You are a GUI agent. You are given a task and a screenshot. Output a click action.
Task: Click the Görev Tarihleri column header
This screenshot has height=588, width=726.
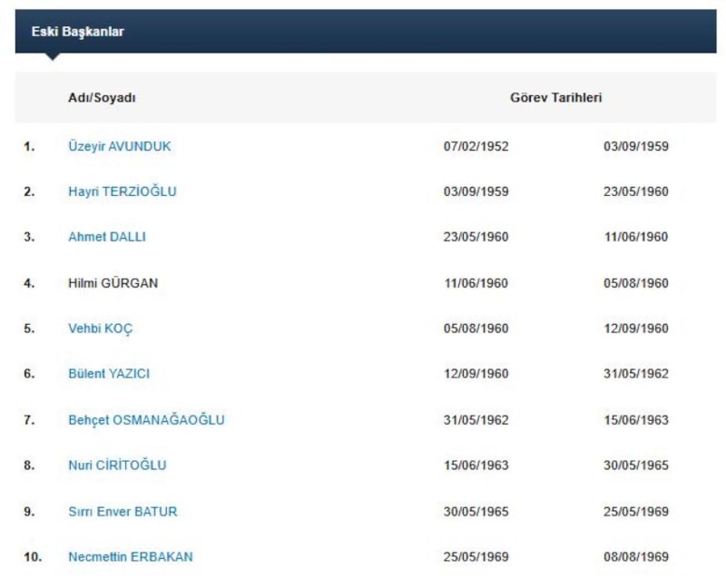click(x=555, y=98)
